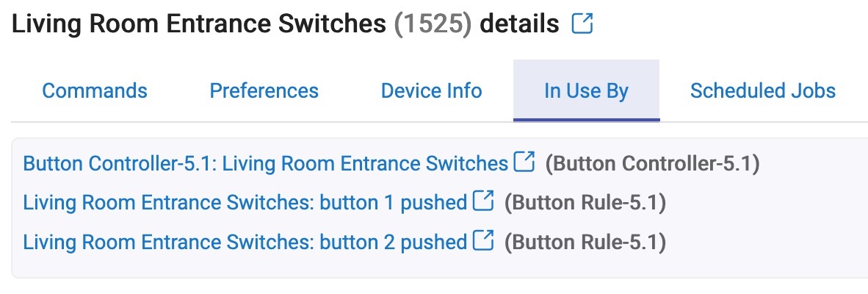This screenshot has height=294, width=868.
Task: Click the (Button Controller-5.1) app type label
Action: [653, 163]
